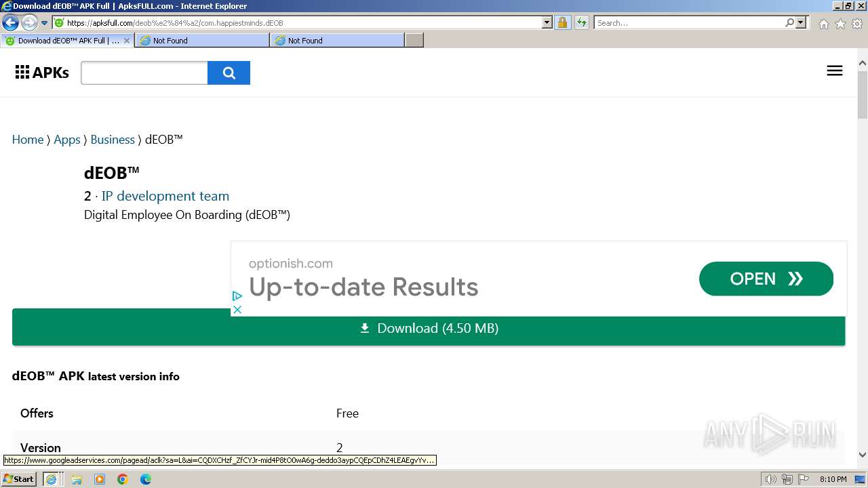This screenshot has height=488, width=868.
Task: Go back with the browser Back arrow
Action: tap(10, 22)
